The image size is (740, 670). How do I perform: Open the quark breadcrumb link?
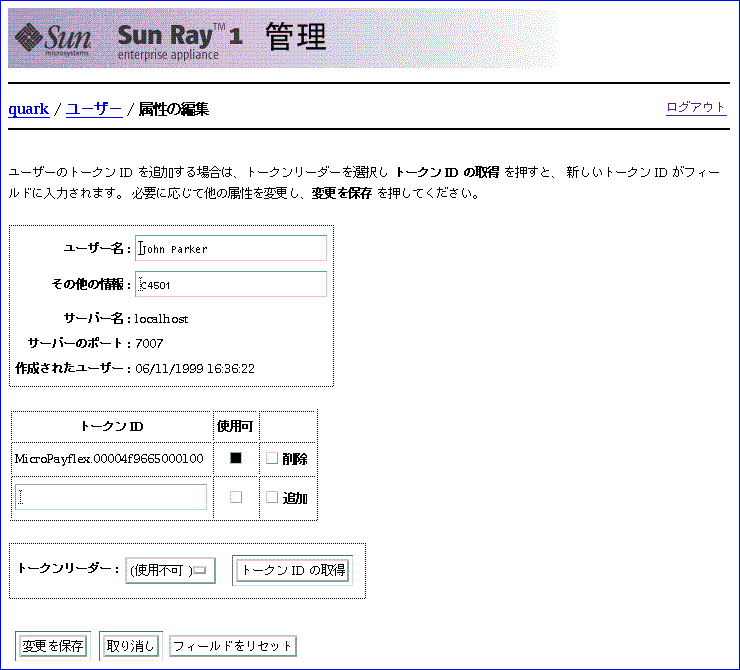(x=28, y=109)
